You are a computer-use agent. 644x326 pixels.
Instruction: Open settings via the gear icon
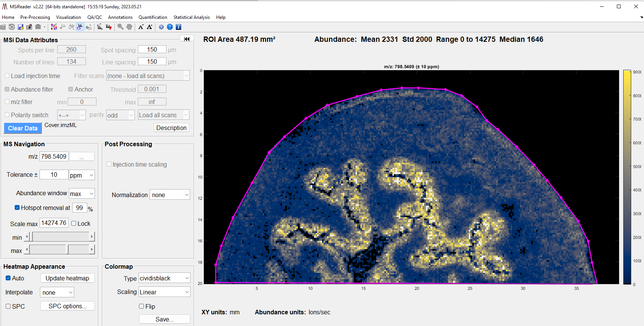(161, 27)
